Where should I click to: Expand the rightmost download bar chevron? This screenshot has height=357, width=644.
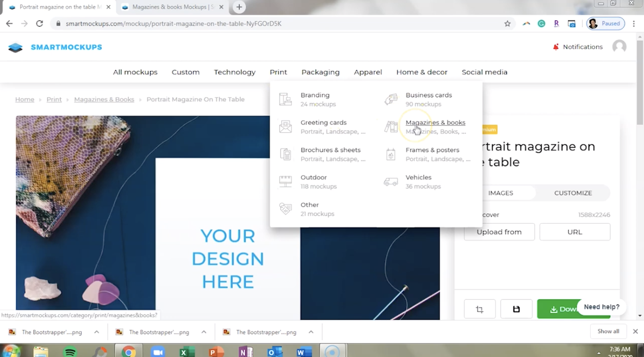click(x=311, y=331)
